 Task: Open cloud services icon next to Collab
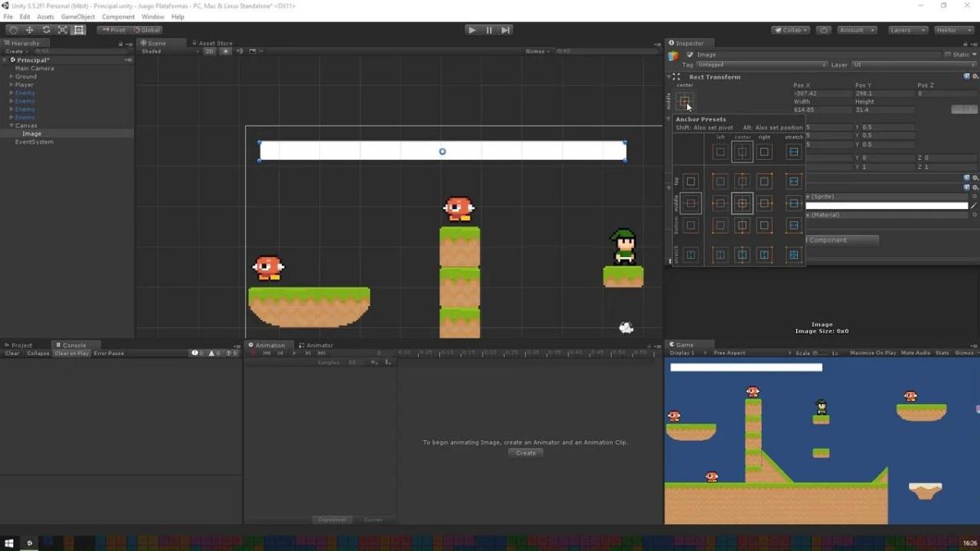point(824,30)
